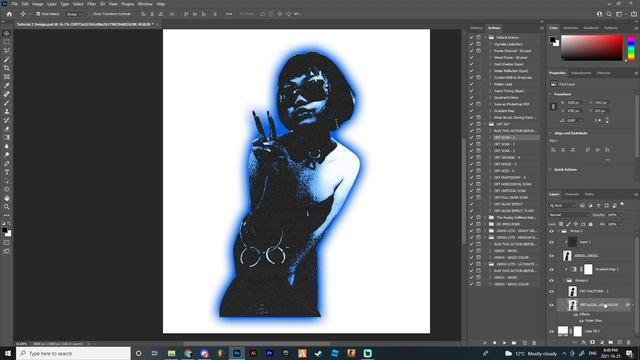This screenshot has height=360, width=640.
Task: Open the search icon at top right
Action: 609,14
